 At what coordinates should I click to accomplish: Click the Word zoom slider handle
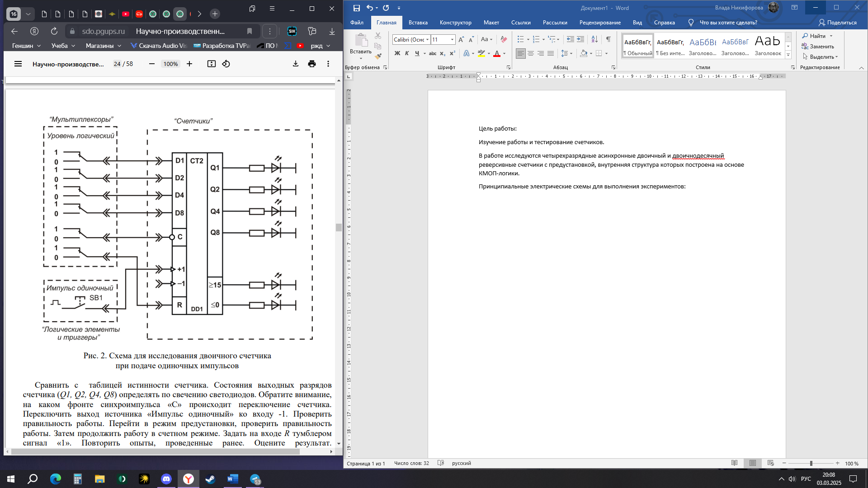coord(811,464)
